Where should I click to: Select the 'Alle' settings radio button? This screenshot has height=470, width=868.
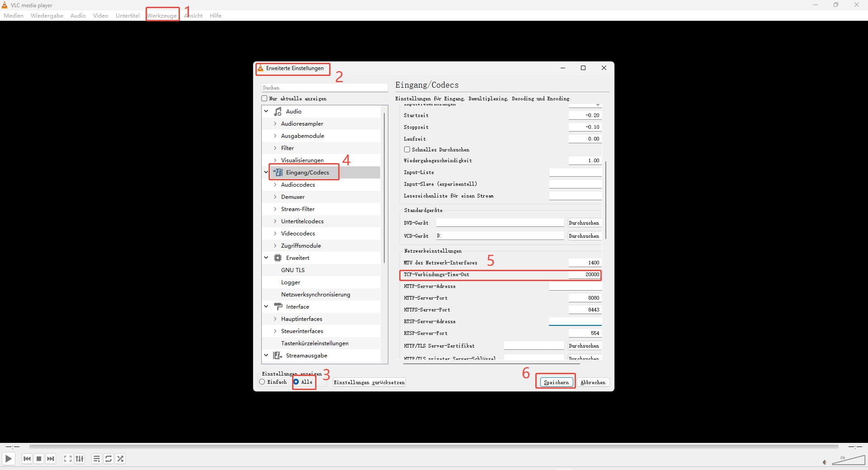(296, 382)
